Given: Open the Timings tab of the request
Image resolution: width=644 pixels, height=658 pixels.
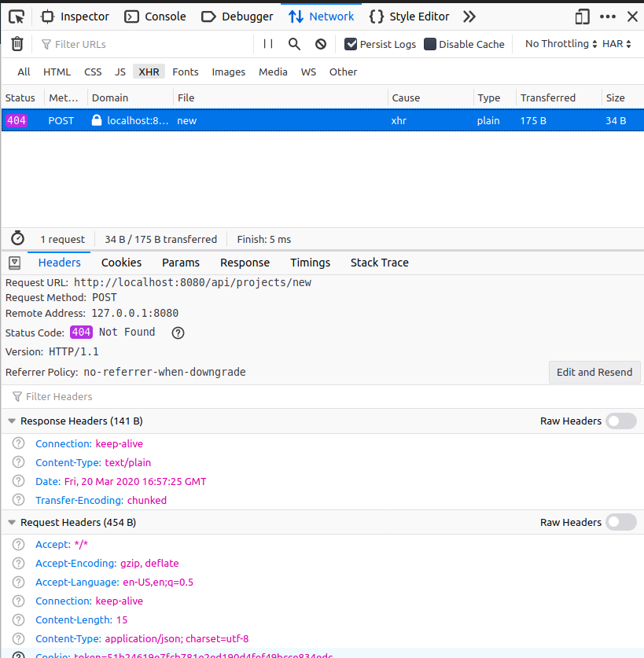Looking at the screenshot, I should pos(310,263).
